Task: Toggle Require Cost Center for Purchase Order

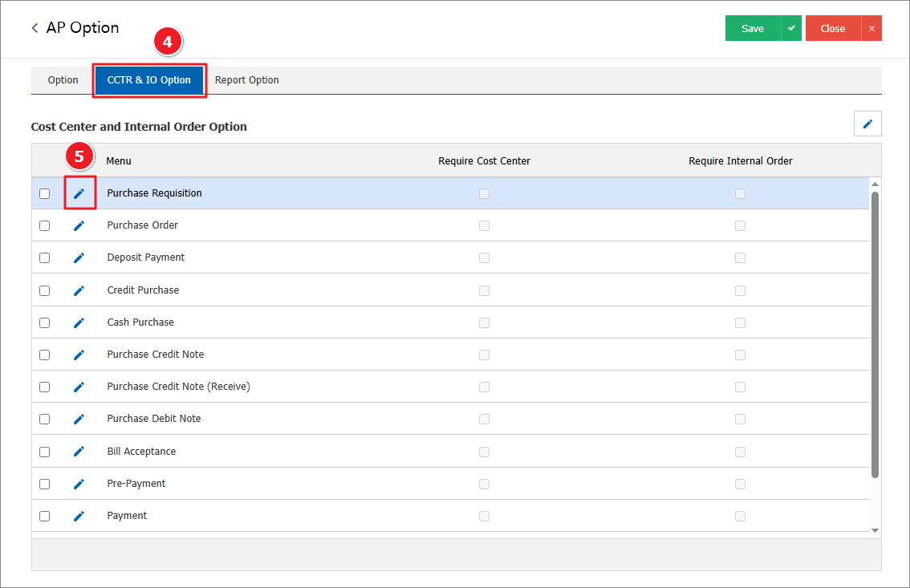Action: pos(484,225)
